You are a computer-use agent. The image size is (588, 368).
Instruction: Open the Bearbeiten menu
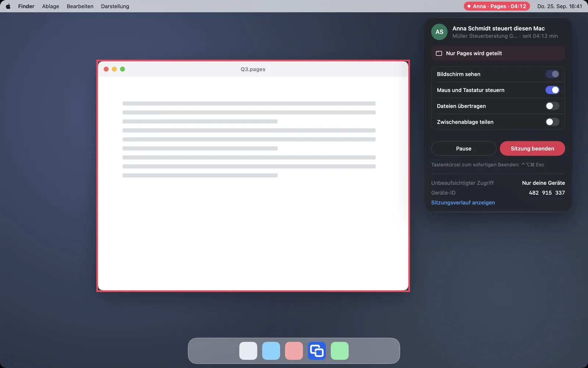click(80, 6)
